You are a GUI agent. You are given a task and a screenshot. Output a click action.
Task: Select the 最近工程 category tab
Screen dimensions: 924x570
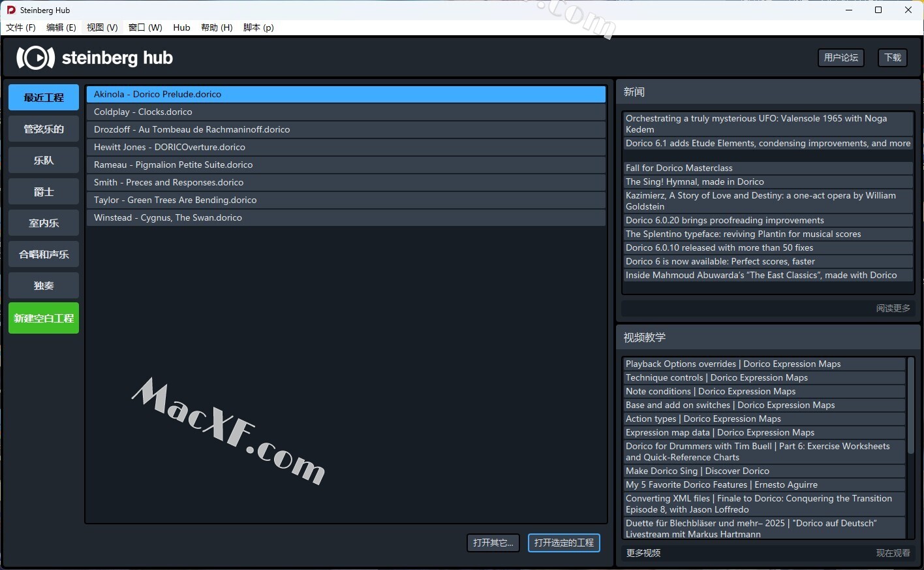point(44,97)
